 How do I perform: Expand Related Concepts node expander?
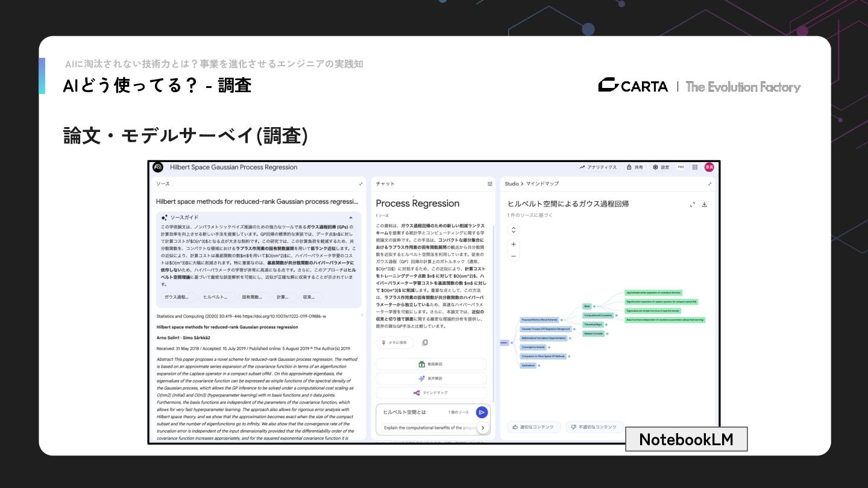coord(607,334)
